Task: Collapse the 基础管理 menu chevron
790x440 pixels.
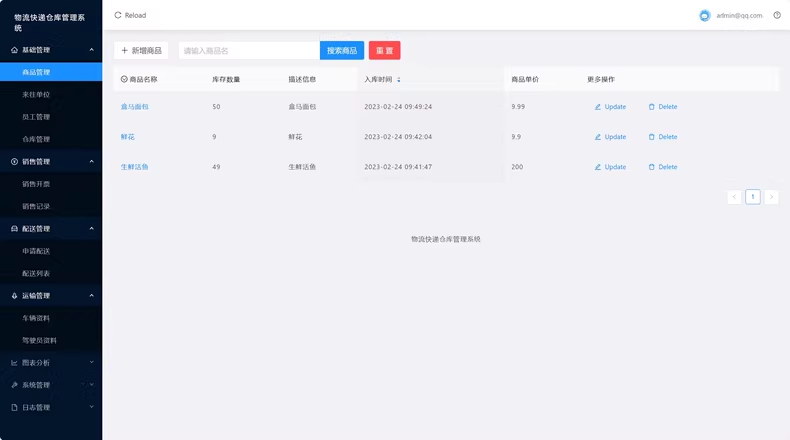Action: (x=91, y=50)
